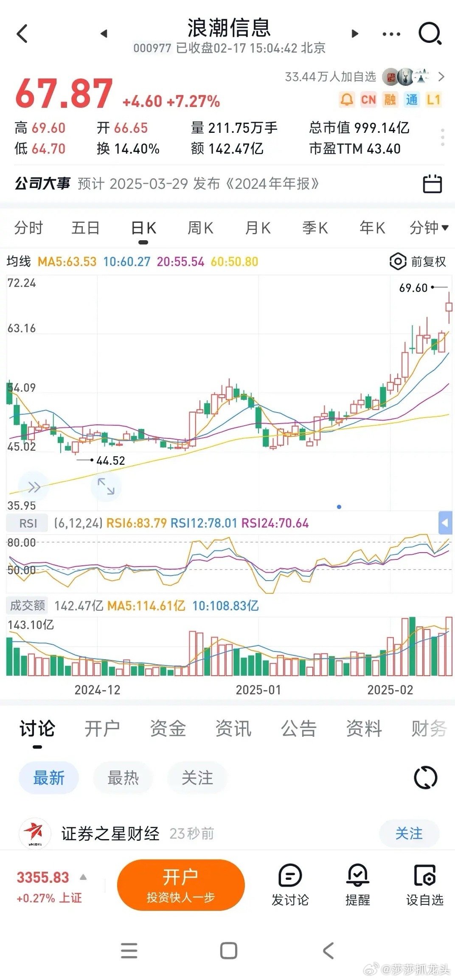Switch the RSI indicator selector
The width and height of the screenshot is (455, 980).
pos(28,523)
